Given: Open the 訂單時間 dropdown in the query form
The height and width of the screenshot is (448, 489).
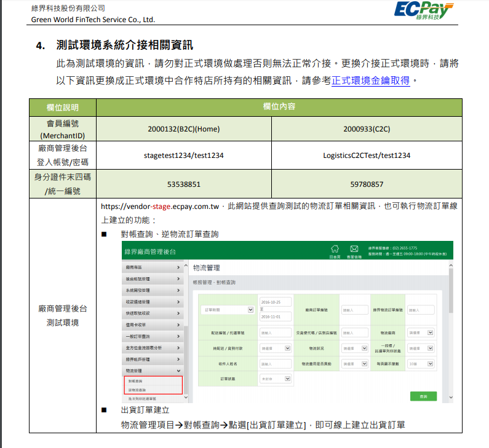Looking at the screenshot, I should 228,310.
